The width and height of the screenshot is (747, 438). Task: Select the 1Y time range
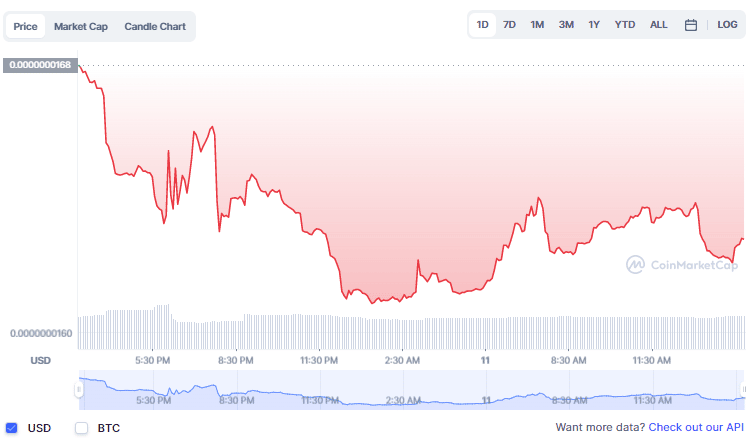[594, 25]
